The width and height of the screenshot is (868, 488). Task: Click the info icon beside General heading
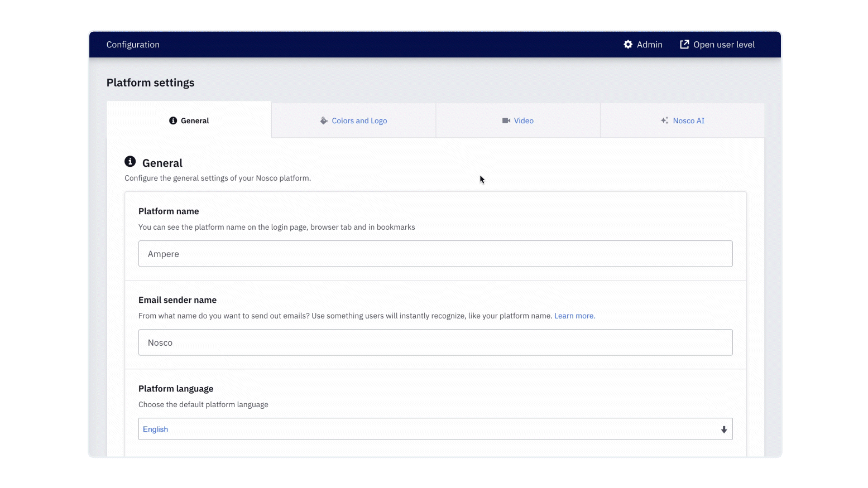pos(130,162)
